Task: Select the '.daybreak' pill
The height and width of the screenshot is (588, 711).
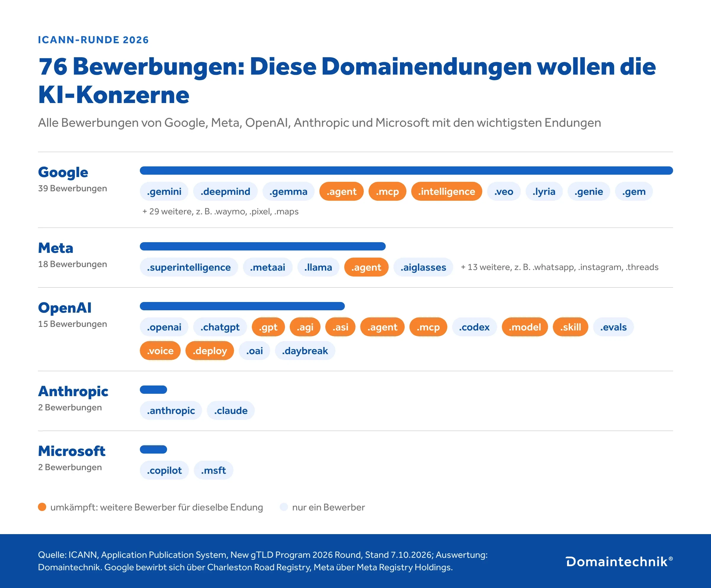Action: (x=305, y=351)
